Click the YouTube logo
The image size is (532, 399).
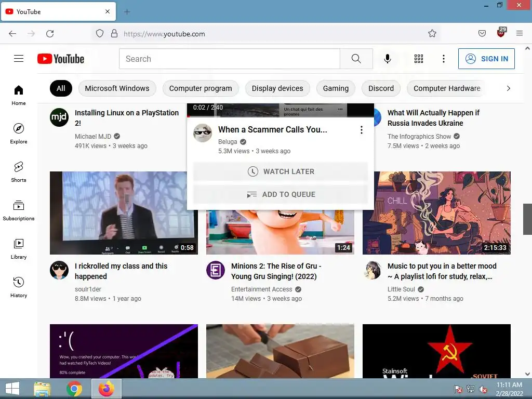click(61, 59)
